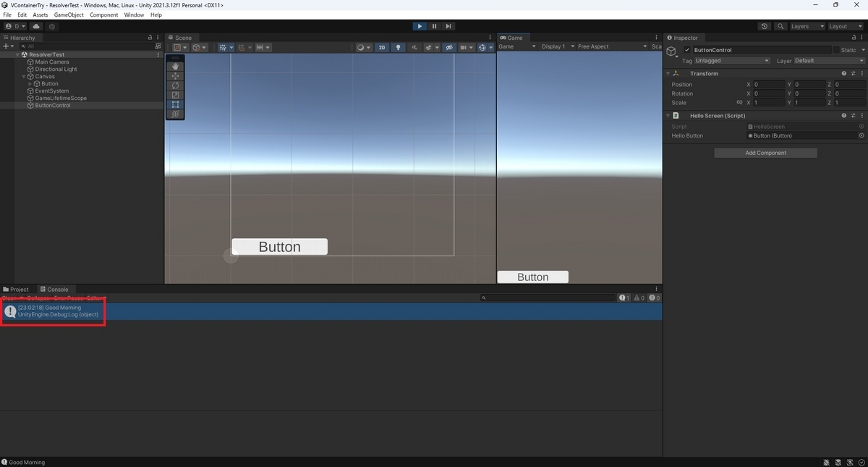This screenshot has height=467, width=868.
Task: Open the Layout dropdown
Action: pyautogui.click(x=845, y=26)
